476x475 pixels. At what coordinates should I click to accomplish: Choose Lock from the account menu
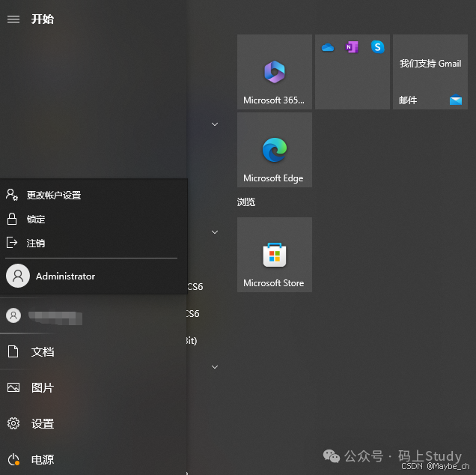tap(94, 219)
